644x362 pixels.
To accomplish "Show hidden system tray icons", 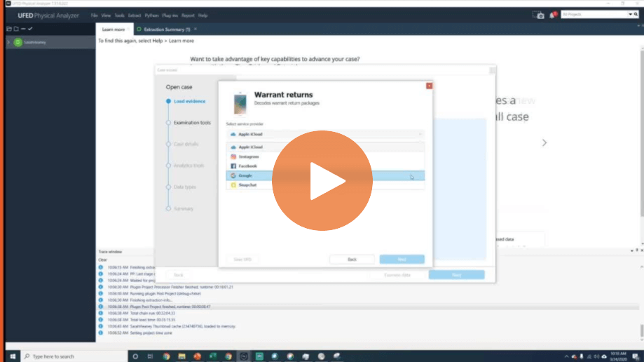I will [x=566, y=356].
